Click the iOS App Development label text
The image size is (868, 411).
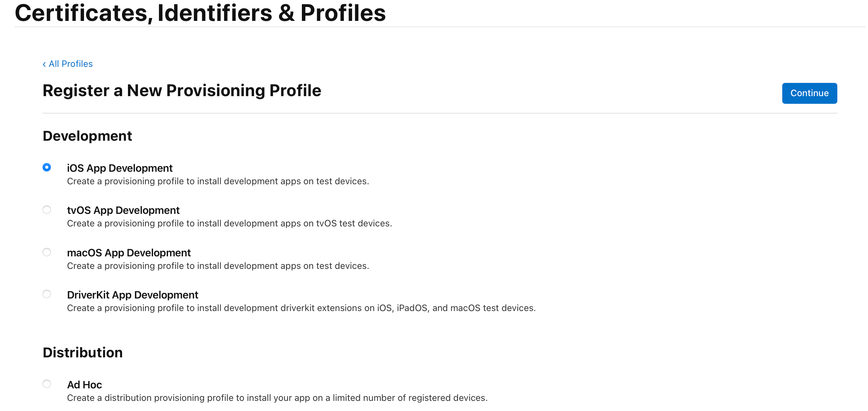pos(120,168)
